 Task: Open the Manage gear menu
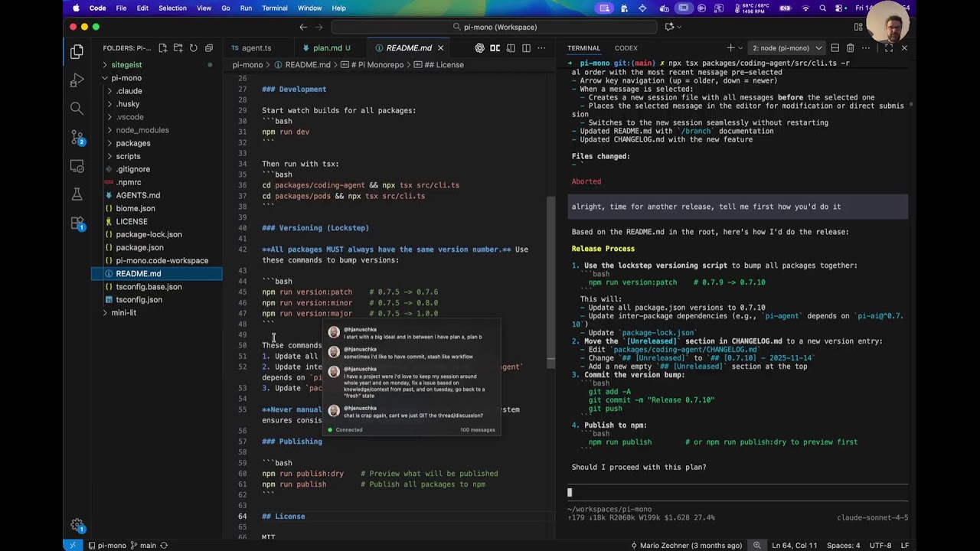pyautogui.click(x=77, y=525)
